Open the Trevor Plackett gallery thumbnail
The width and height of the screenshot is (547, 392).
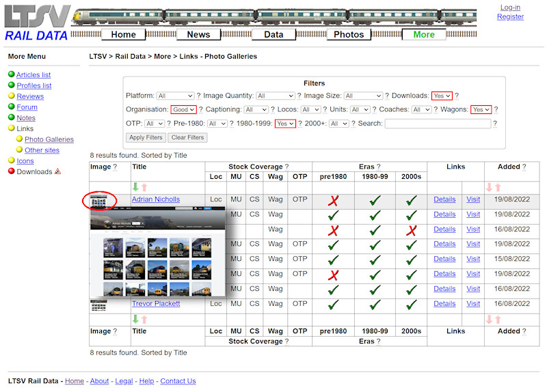click(x=98, y=304)
